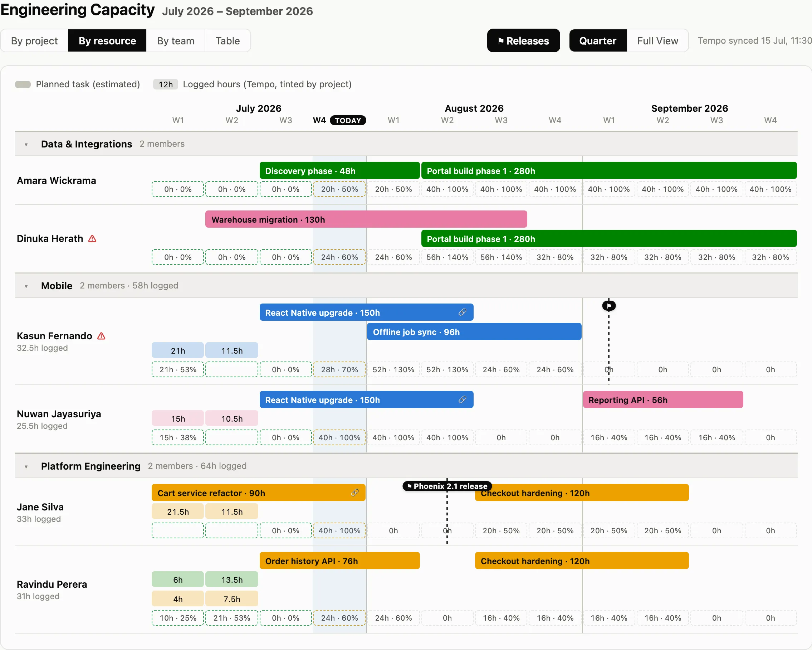
Task: Click Ravindu's green 6h logged chip
Action: (178, 579)
